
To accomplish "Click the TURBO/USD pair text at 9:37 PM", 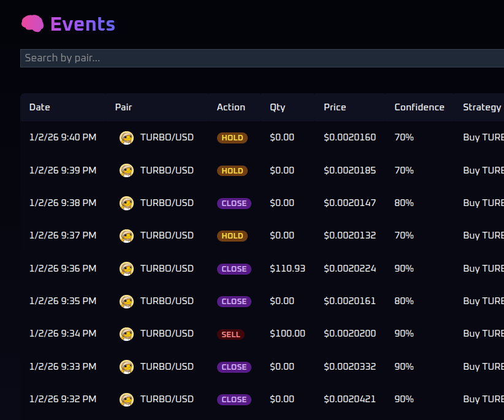I will (167, 235).
